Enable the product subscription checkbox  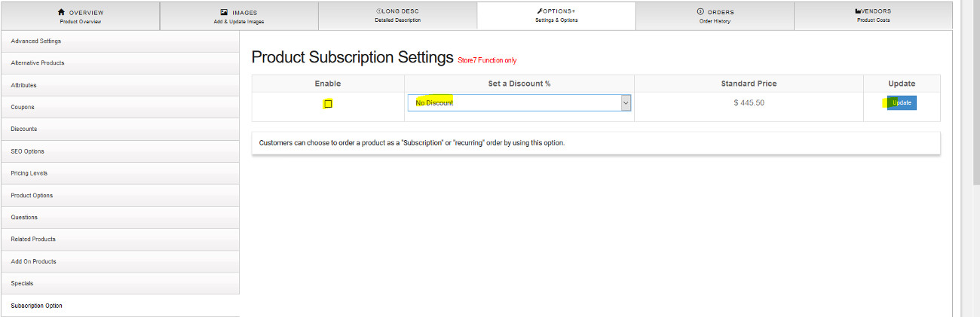pyautogui.click(x=328, y=104)
